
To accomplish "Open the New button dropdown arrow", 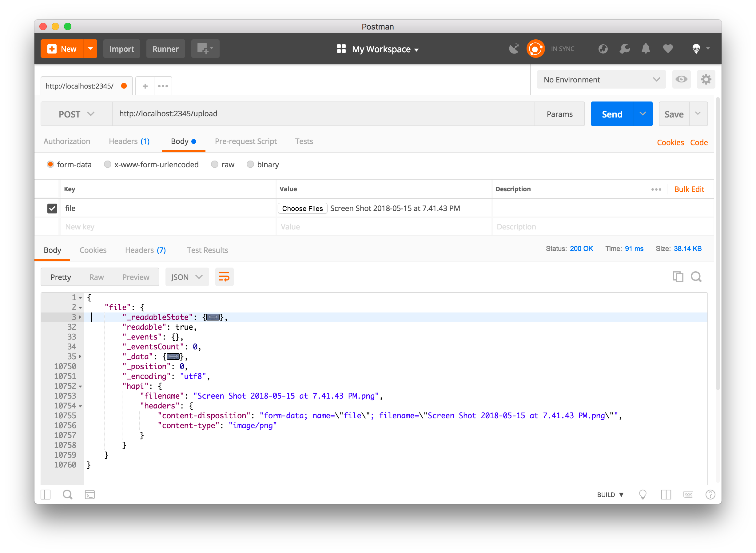I will 90,49.
